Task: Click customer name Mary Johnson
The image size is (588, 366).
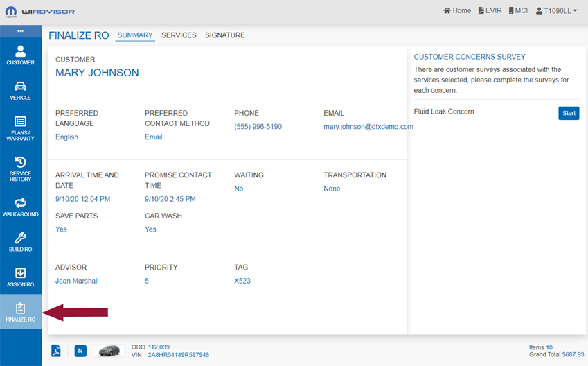Action: [97, 73]
